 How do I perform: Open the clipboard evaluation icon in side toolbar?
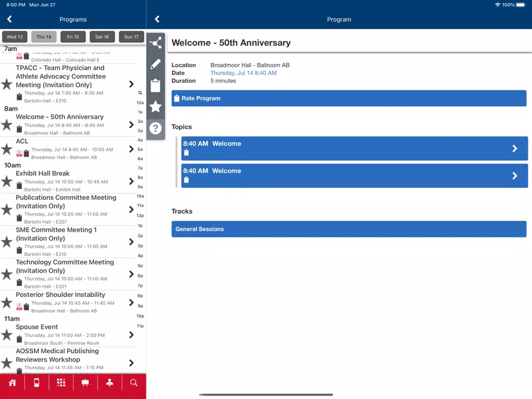tap(156, 86)
